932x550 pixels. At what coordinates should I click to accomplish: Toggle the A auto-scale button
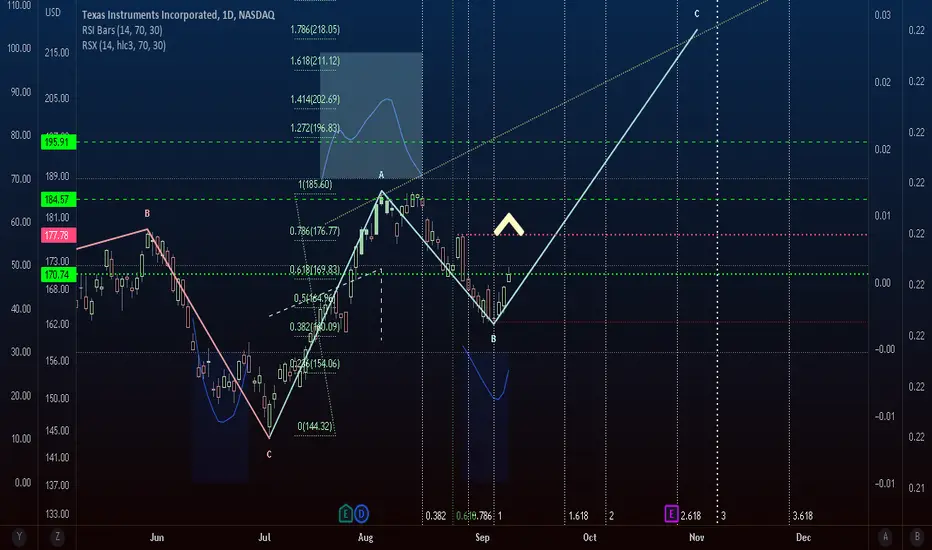(x=885, y=537)
